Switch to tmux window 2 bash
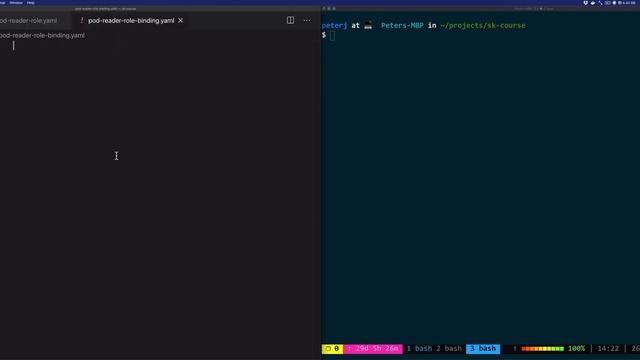Viewport: 640px width, 360px height. (449, 349)
